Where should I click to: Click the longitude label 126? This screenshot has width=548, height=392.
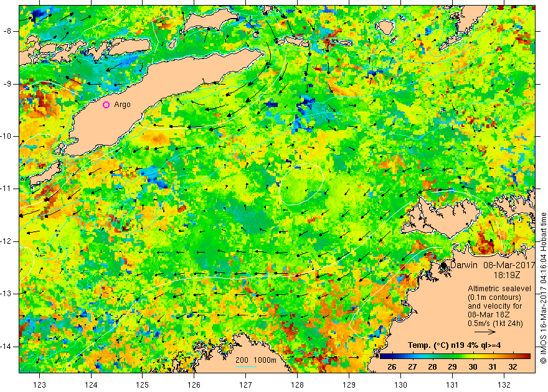click(x=194, y=385)
